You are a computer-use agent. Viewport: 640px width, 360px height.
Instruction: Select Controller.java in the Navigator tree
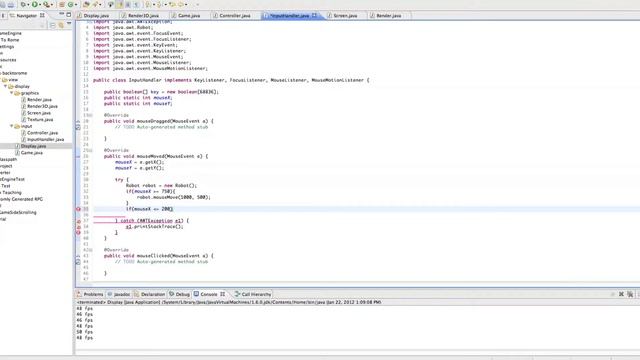42,133
